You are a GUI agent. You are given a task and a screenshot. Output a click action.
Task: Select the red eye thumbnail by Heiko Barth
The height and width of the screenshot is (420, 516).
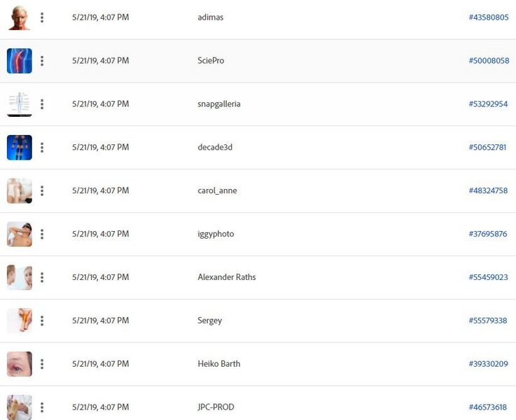point(20,364)
